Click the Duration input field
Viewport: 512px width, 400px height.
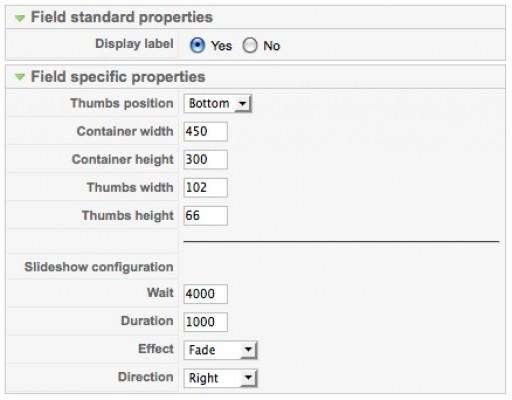(x=206, y=322)
